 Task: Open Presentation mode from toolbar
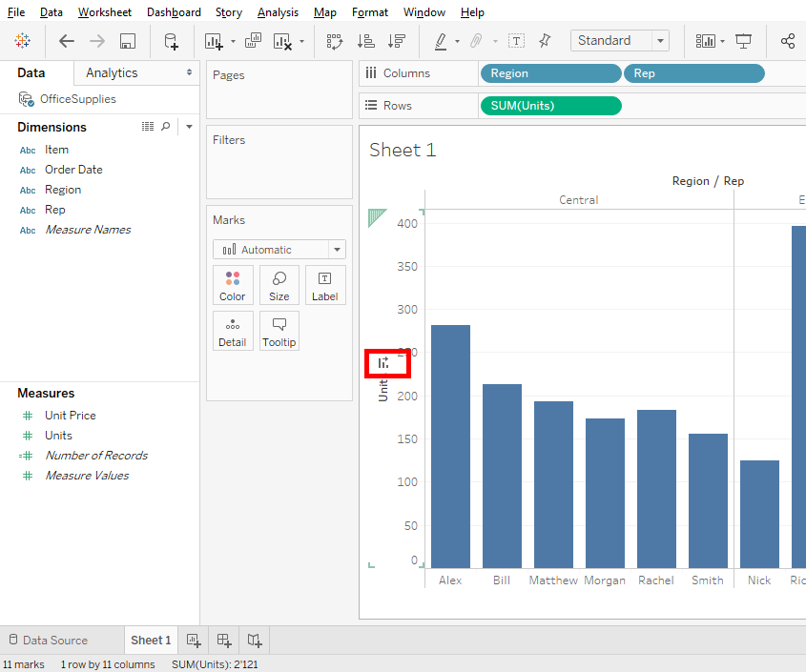tap(744, 41)
